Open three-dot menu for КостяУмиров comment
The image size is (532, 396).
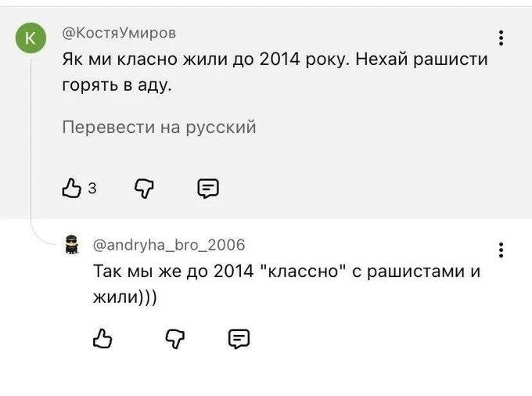pos(501,38)
